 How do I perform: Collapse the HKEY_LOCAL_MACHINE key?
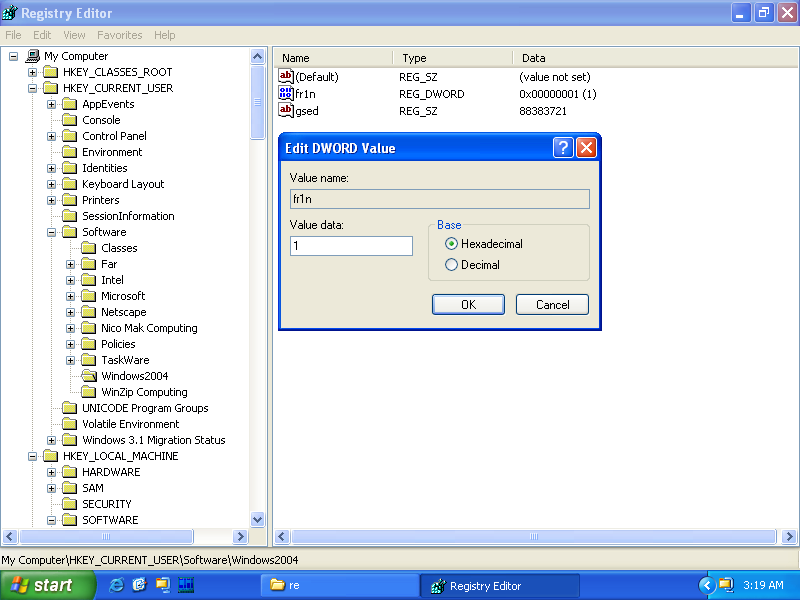pos(33,457)
